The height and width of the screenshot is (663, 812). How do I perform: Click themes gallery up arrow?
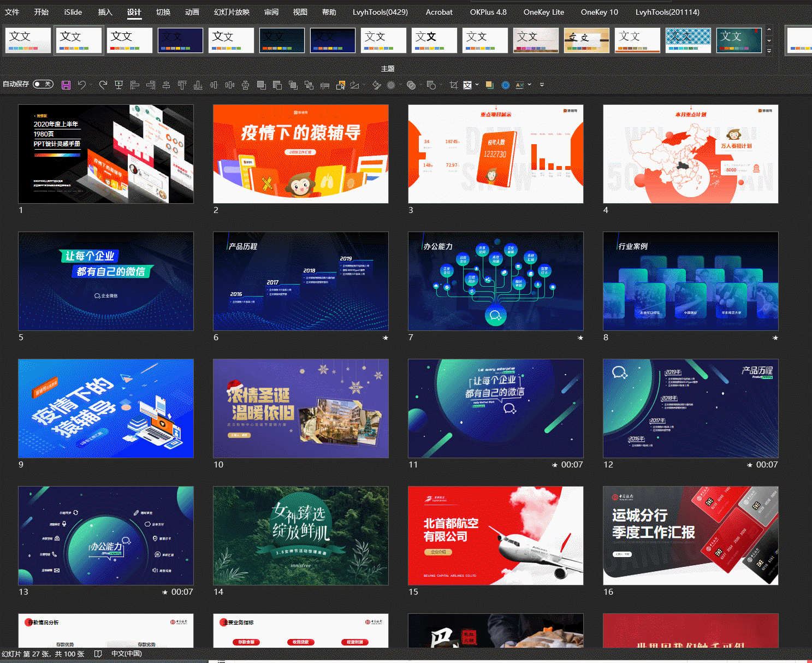tap(769, 30)
